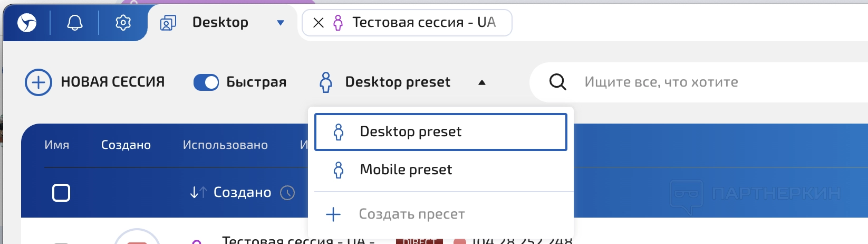Click the sort arrows beside Создано

198,193
